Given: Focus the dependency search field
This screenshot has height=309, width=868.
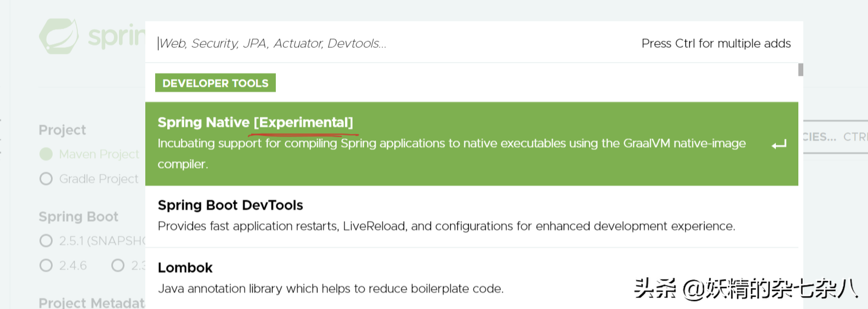Looking at the screenshot, I should [x=384, y=43].
